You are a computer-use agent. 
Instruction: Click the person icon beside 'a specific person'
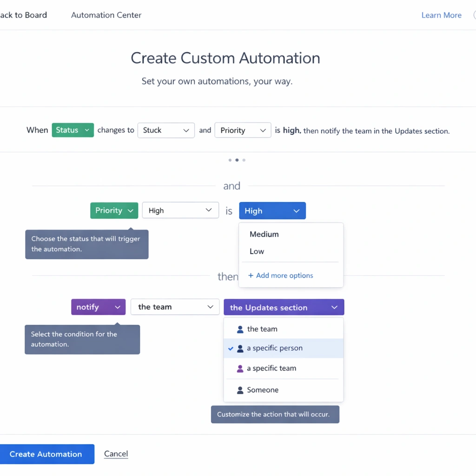[240, 348]
